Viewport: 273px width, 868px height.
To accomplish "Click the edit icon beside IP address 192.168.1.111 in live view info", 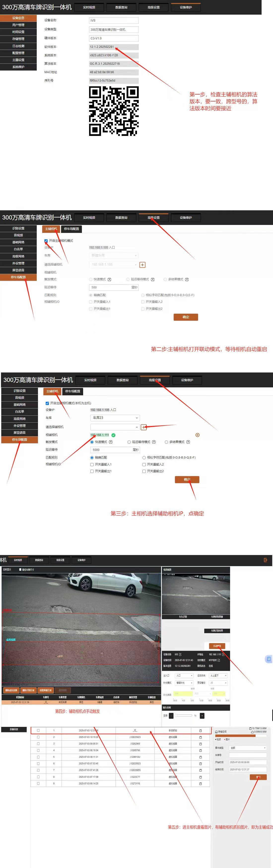I will click(x=223, y=655).
